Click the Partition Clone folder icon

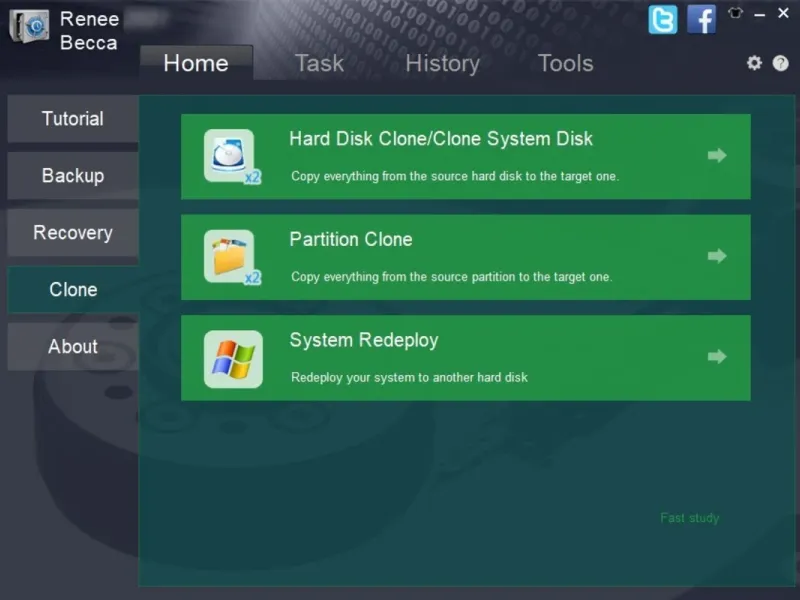click(233, 257)
